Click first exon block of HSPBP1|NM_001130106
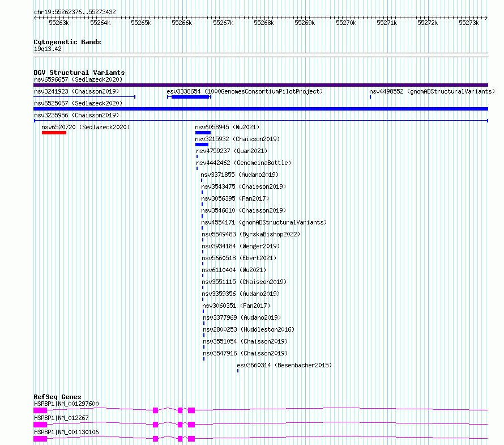This screenshot has width=504, height=445. [40, 439]
